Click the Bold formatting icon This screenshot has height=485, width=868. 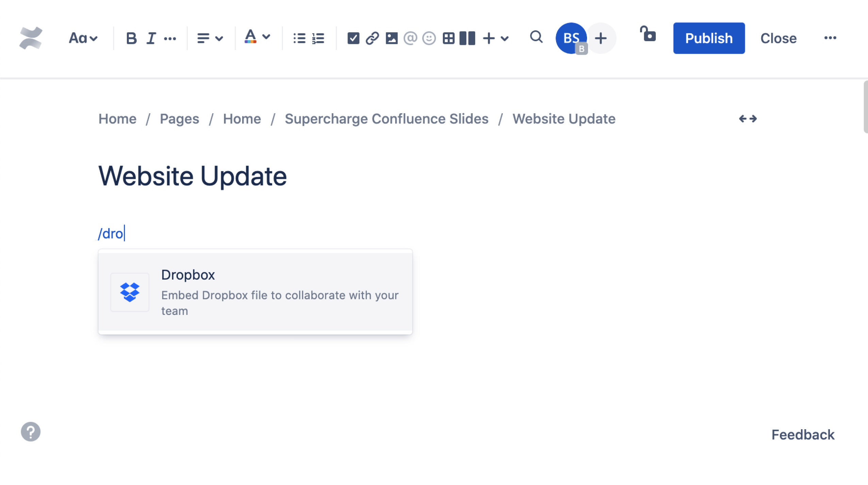coord(131,38)
